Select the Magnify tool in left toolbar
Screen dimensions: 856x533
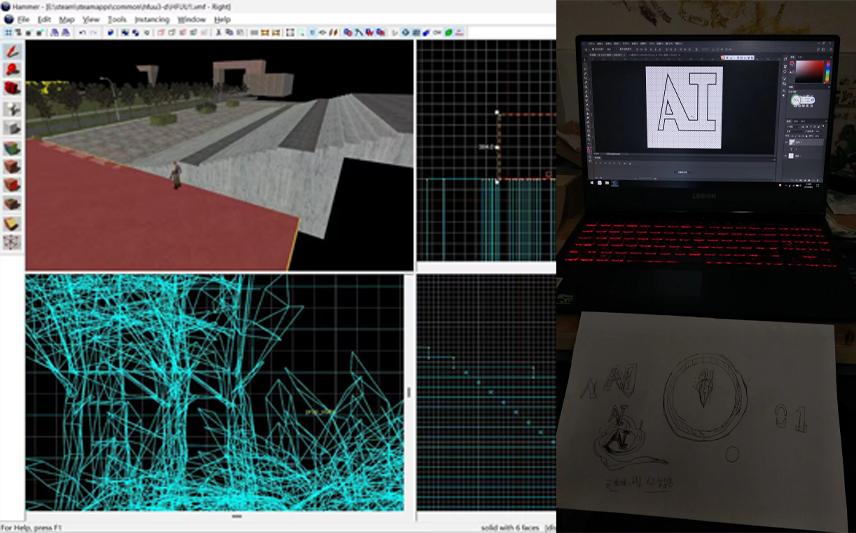(13, 69)
